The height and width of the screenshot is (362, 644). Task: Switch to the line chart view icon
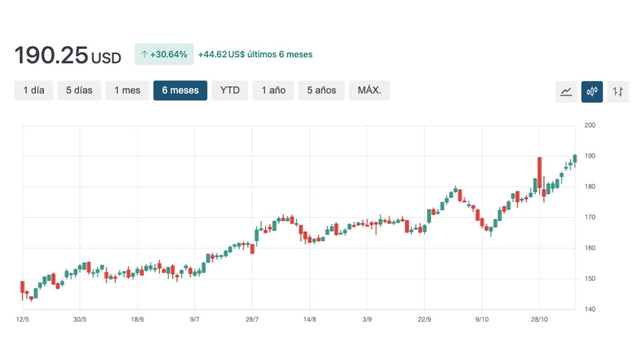pyautogui.click(x=566, y=92)
